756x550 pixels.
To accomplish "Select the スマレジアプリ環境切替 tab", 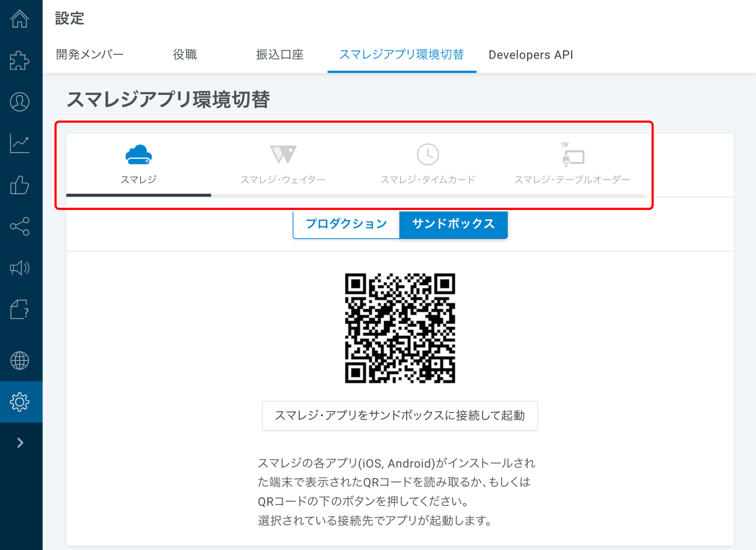I will click(x=402, y=55).
